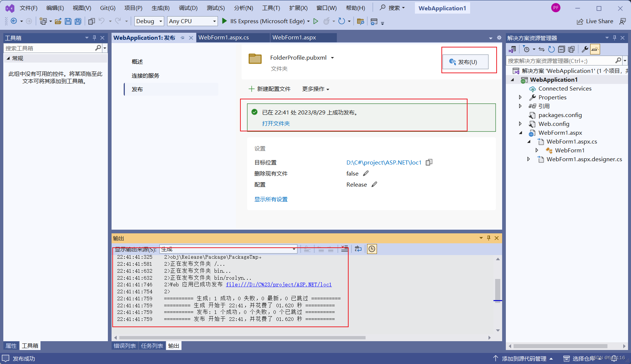Click the 发布(U) publish button
Viewport: 631px width, 364px height.
tap(465, 62)
